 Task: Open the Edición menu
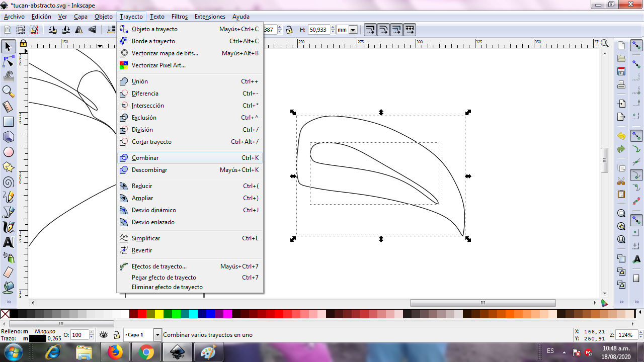point(41,17)
